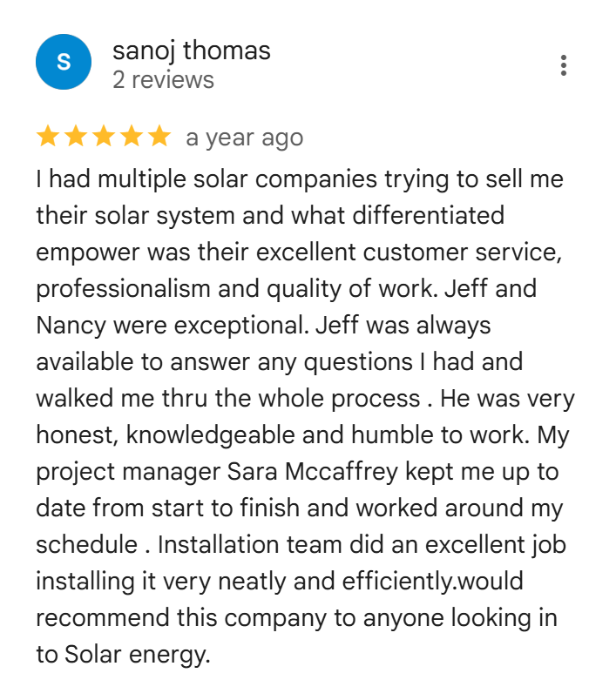Click the name Sara Mccaffrey in review
The width and height of the screenshot is (616, 700).
pyautogui.click(x=312, y=471)
